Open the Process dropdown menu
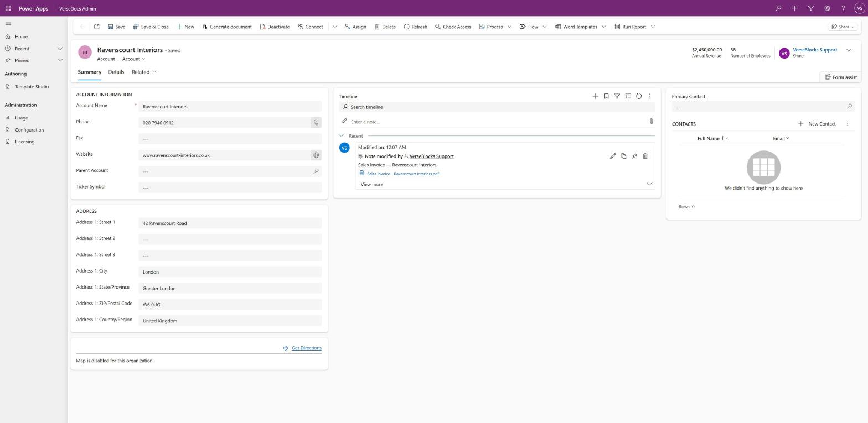 [x=509, y=27]
